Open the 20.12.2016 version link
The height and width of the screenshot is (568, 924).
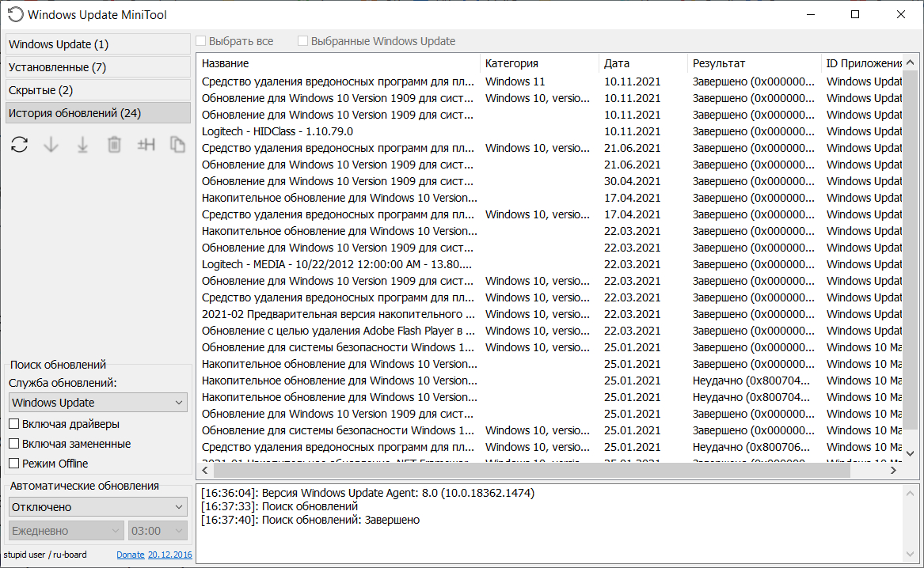pos(169,555)
